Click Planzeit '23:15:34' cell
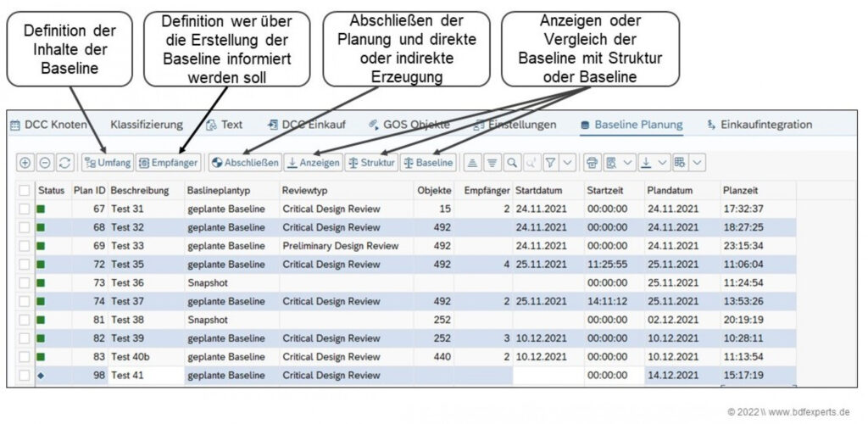Screen dimensions: 868x424 [x=758, y=246]
